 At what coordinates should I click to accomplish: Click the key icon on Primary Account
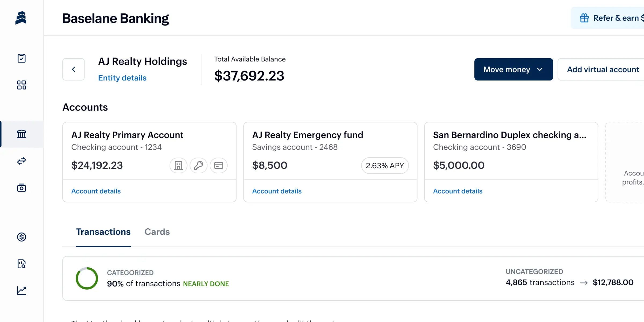pyautogui.click(x=198, y=166)
